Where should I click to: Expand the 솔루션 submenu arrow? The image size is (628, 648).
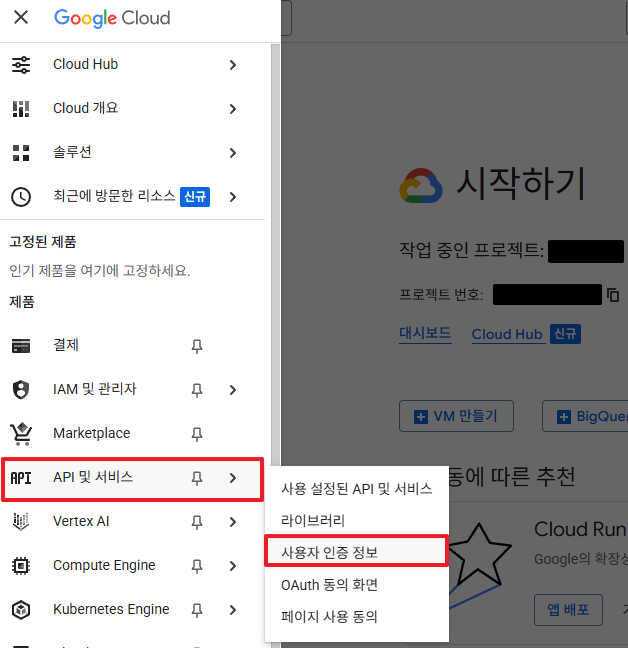(x=233, y=153)
